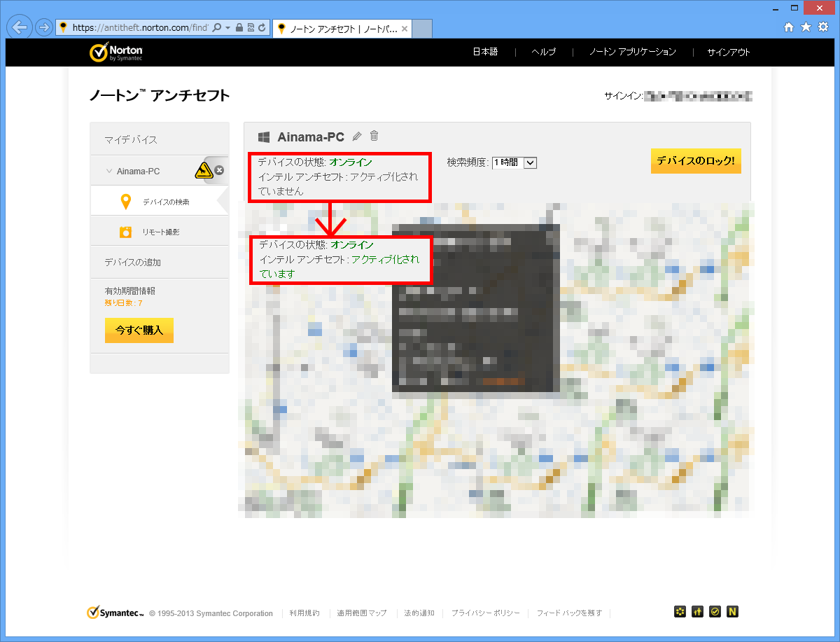Open the 検索頻度 frequency dropdown
The width and height of the screenshot is (840, 642).
[x=514, y=162]
